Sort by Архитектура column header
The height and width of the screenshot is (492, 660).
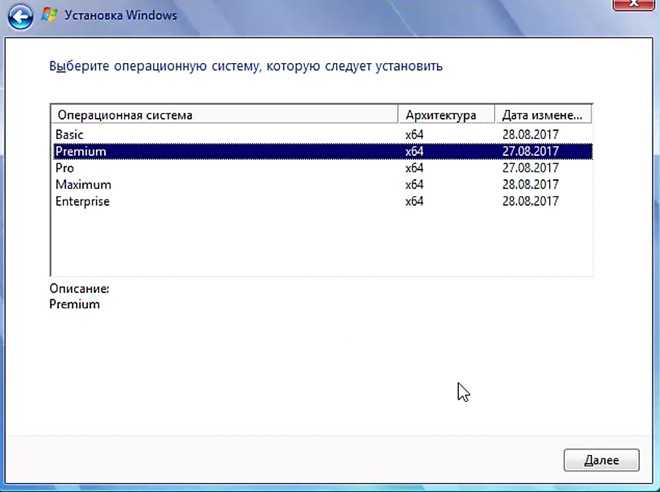tap(446, 115)
